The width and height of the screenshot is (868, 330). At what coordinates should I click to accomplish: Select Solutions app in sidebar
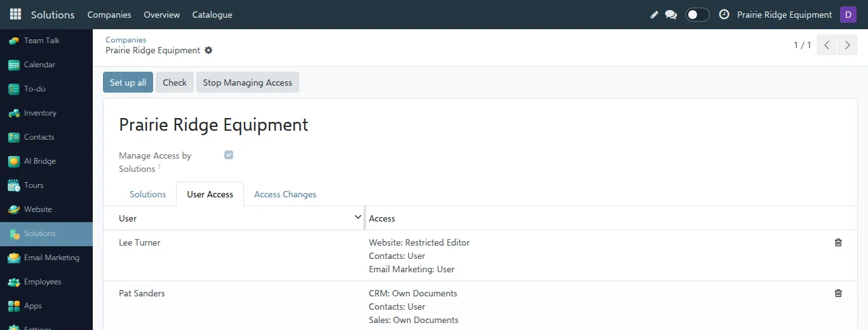(46, 234)
